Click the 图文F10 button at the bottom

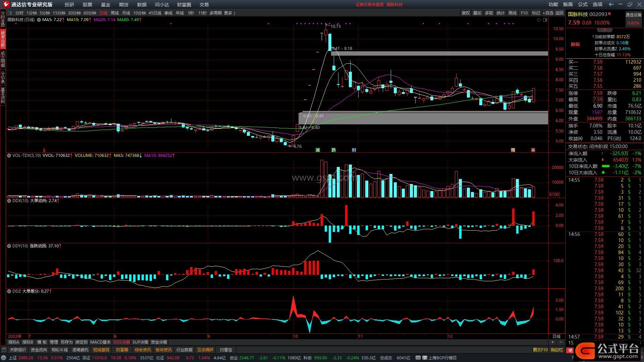[x=540, y=350]
